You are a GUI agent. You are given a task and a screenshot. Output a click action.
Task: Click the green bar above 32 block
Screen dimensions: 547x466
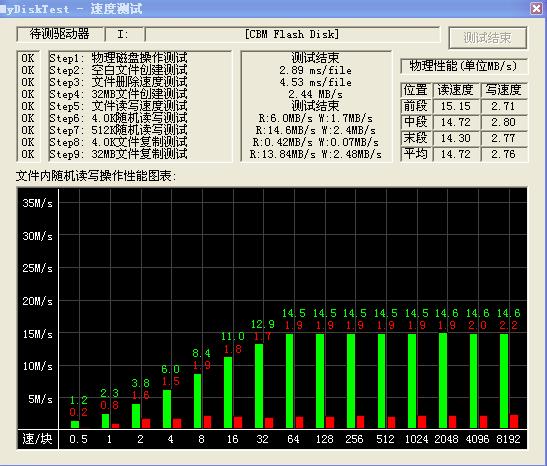tap(259, 386)
